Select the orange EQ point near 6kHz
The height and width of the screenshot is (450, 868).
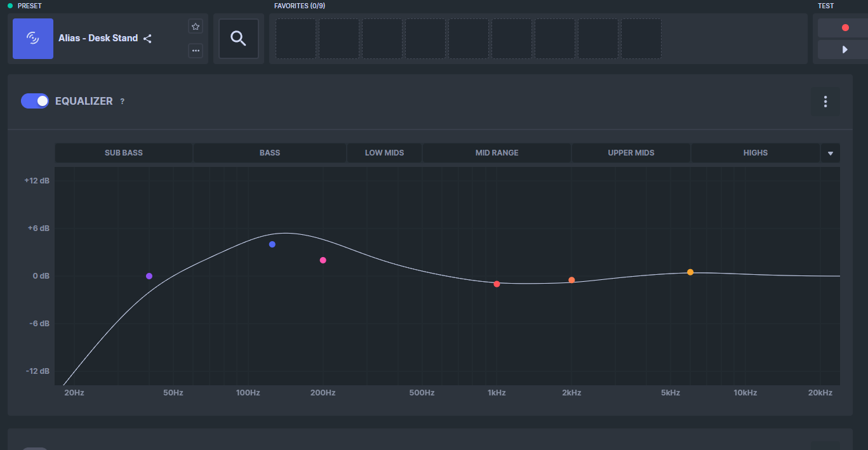point(690,272)
